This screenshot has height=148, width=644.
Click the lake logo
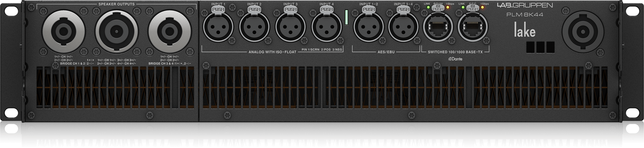tap(524, 32)
